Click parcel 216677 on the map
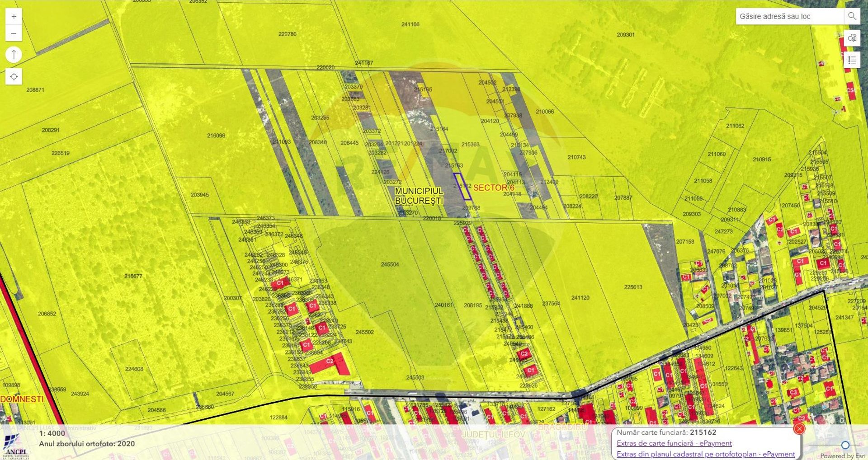This screenshot has width=868, height=460. pos(133,276)
